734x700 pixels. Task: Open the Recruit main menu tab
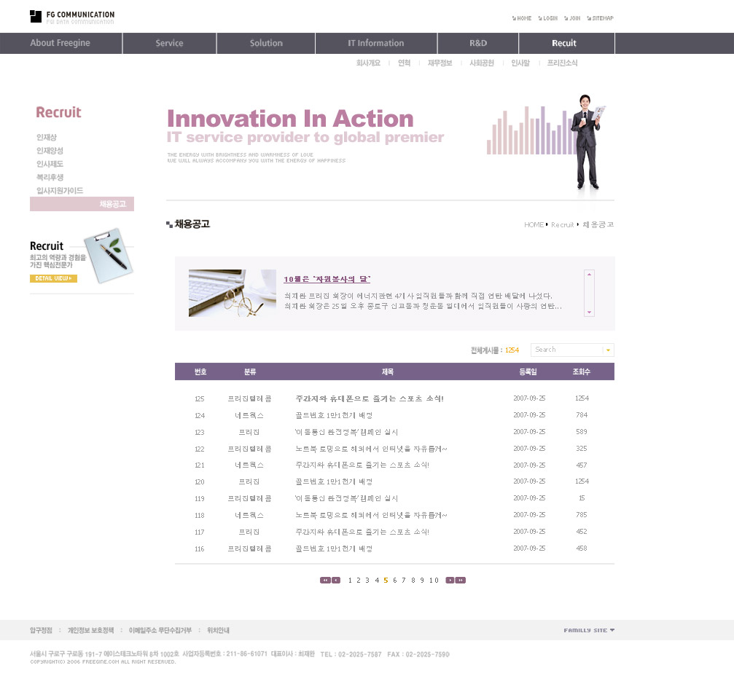tap(563, 43)
